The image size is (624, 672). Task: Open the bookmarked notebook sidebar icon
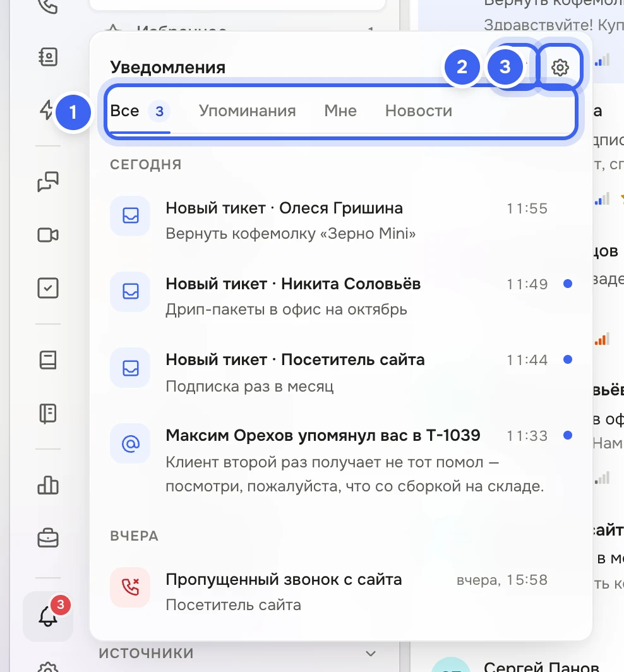(x=48, y=413)
